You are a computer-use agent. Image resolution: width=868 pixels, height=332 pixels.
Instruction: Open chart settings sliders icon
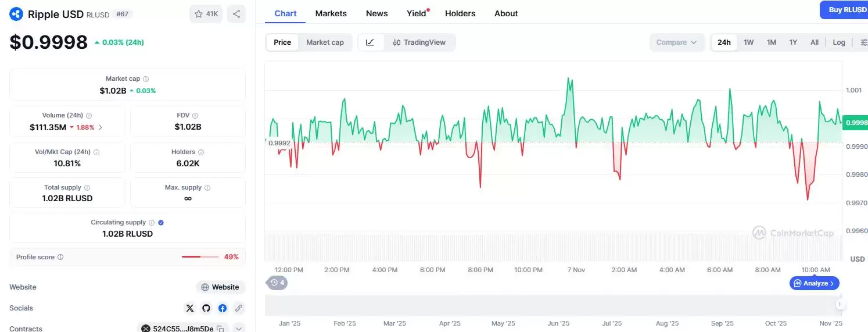click(x=863, y=42)
